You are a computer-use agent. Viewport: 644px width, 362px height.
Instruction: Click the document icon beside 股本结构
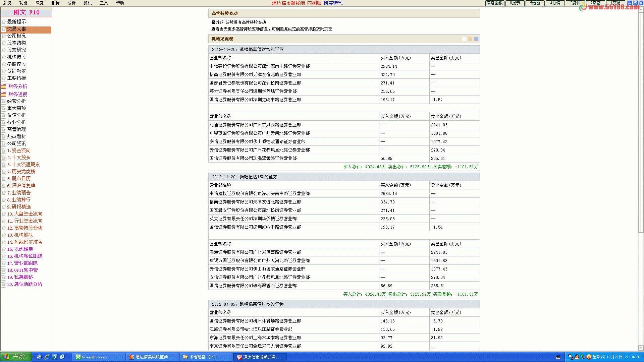pyautogui.click(x=4, y=43)
